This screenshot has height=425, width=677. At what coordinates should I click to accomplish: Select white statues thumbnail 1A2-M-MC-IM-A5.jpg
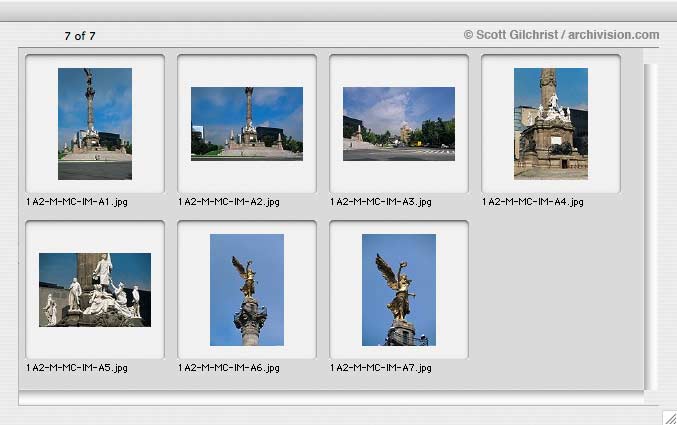click(x=95, y=290)
